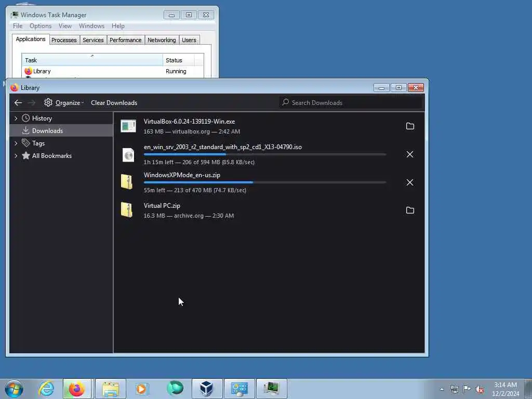Image resolution: width=532 pixels, height=399 pixels.
Task: Cancel the en_win_srv_2003 ISO download
Action: click(x=410, y=154)
